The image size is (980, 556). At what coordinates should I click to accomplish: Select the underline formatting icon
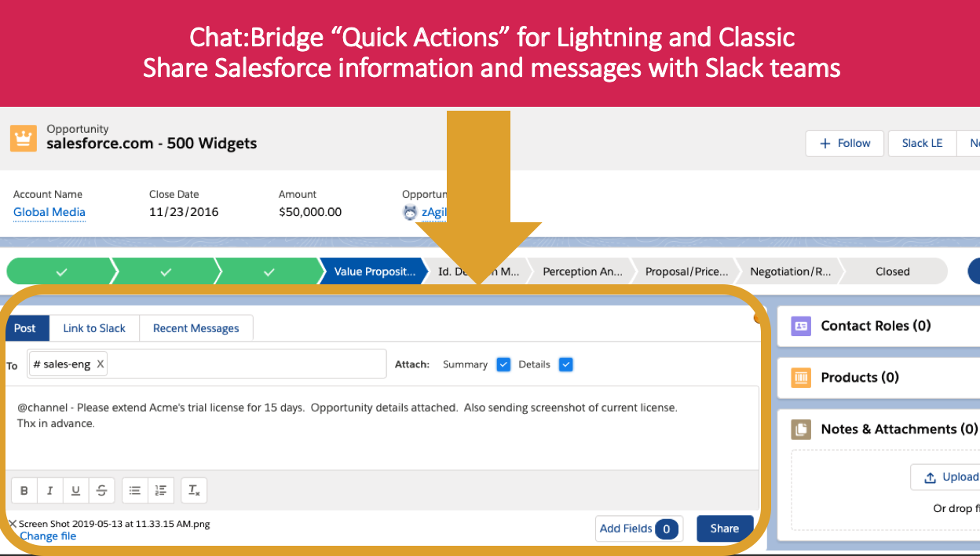(75, 489)
